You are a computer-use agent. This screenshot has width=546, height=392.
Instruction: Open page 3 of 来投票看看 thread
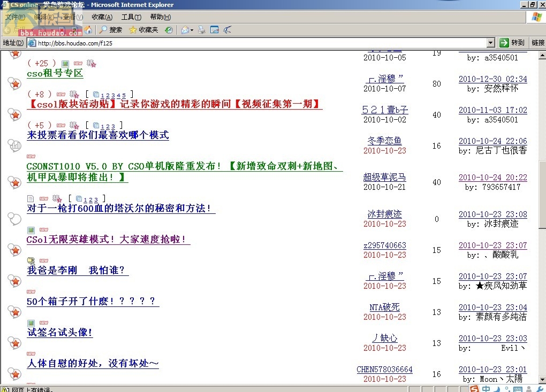pyautogui.click(x=113, y=126)
